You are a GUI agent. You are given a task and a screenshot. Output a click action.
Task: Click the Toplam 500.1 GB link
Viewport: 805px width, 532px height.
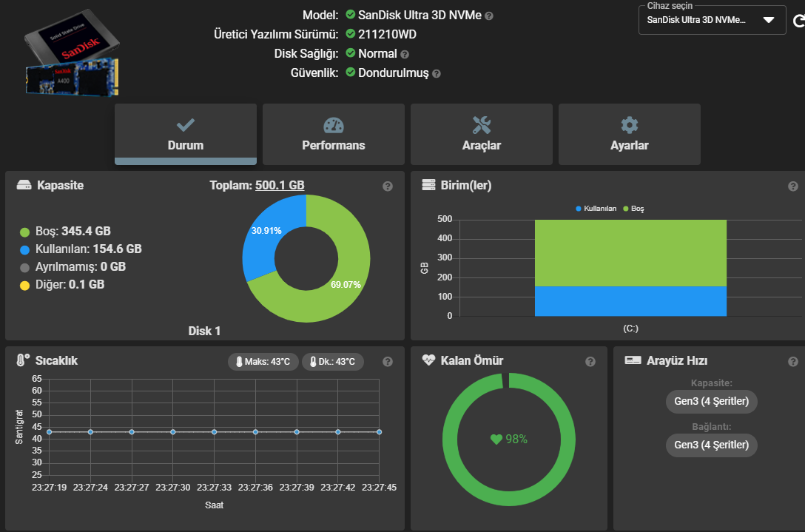tap(280, 185)
